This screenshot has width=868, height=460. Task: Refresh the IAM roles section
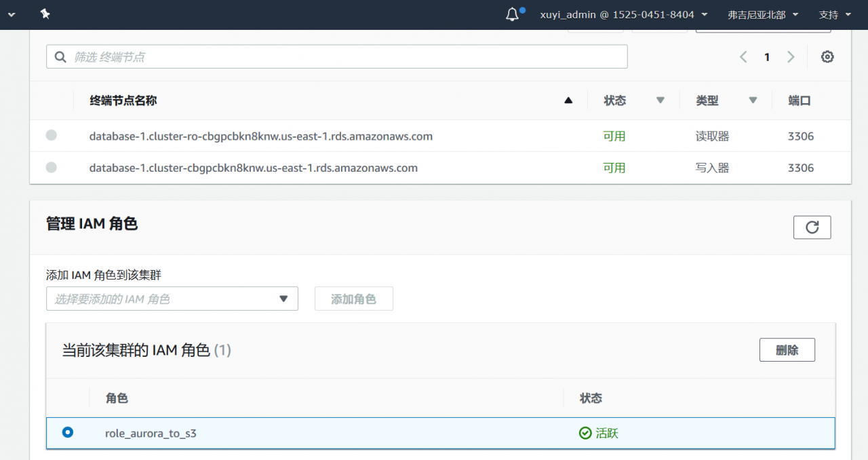[812, 227]
